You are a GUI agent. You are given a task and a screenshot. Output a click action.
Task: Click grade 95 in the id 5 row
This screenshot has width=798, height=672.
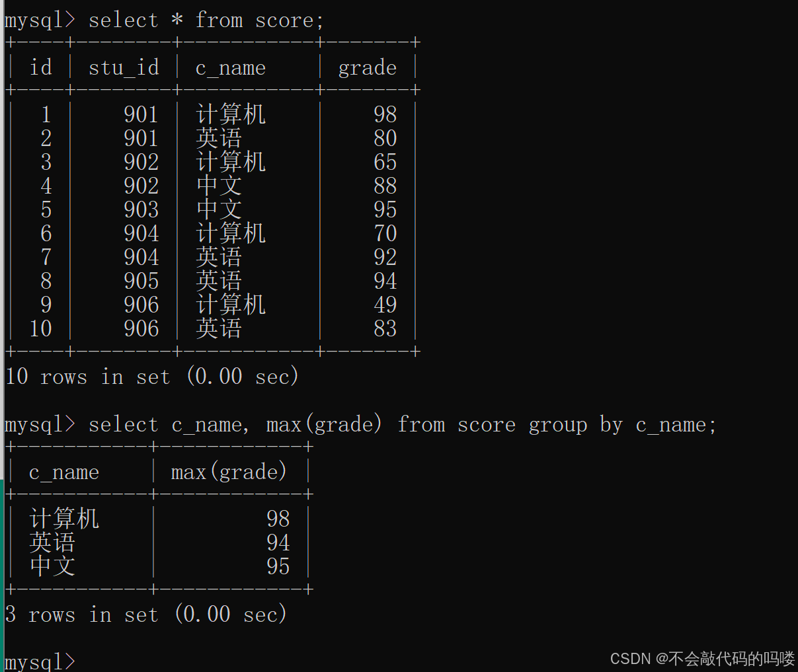385,209
